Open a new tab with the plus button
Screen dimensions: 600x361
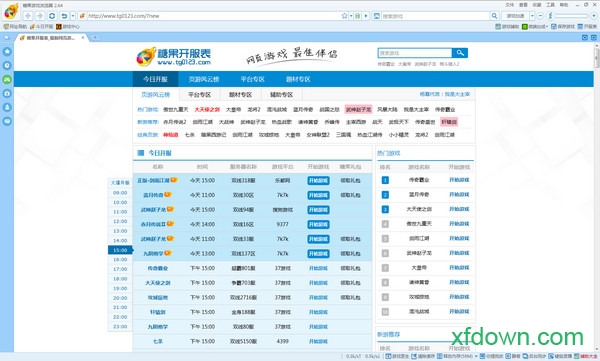95,38
